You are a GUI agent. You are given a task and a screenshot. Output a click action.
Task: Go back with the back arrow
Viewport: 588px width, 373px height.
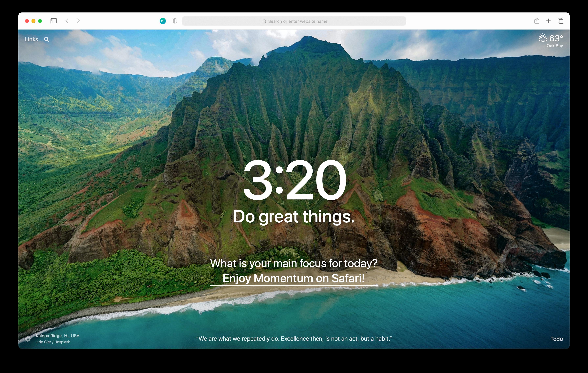pyautogui.click(x=67, y=21)
